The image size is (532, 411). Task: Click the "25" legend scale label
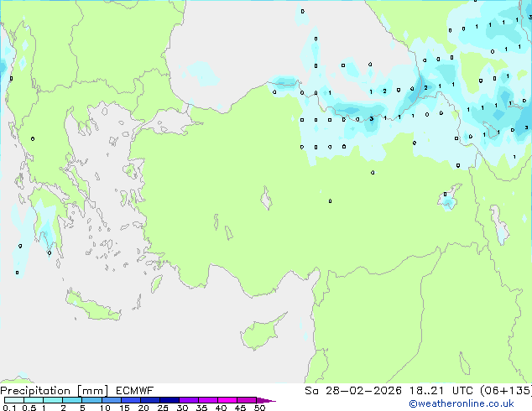click(x=163, y=408)
